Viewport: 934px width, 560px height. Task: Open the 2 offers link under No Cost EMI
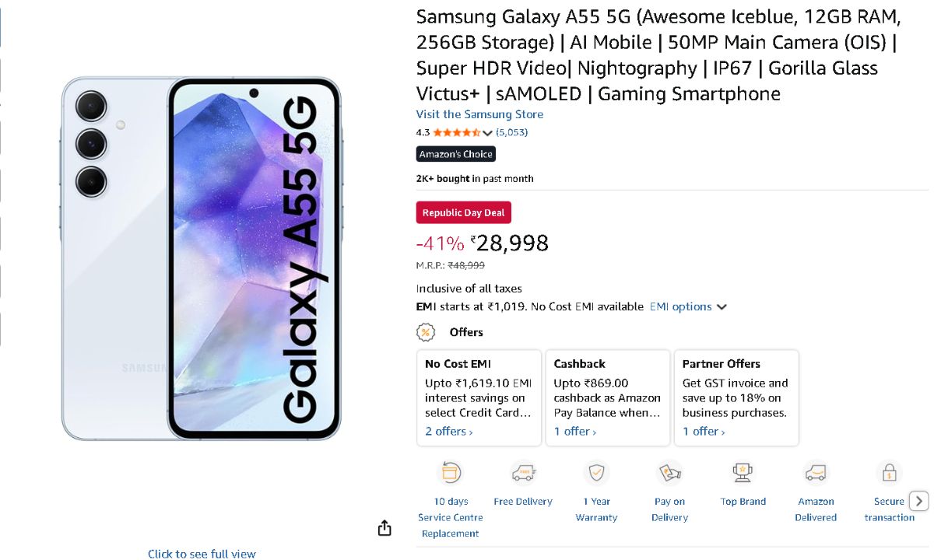(448, 431)
